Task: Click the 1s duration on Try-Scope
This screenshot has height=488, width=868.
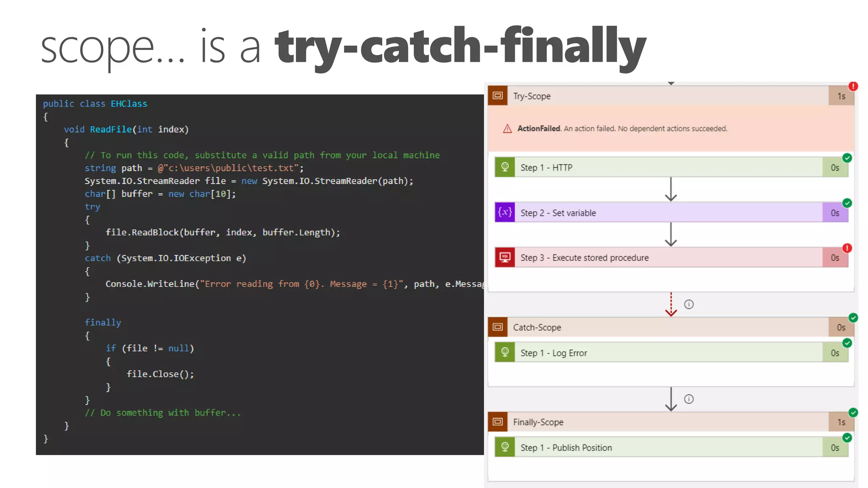Action: [x=841, y=97]
